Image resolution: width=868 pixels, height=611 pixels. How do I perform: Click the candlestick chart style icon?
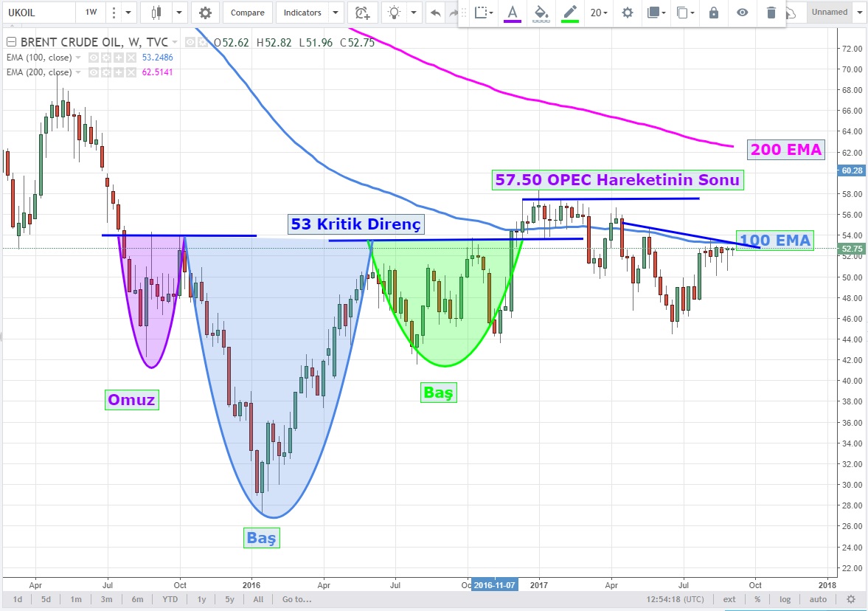pyautogui.click(x=156, y=13)
